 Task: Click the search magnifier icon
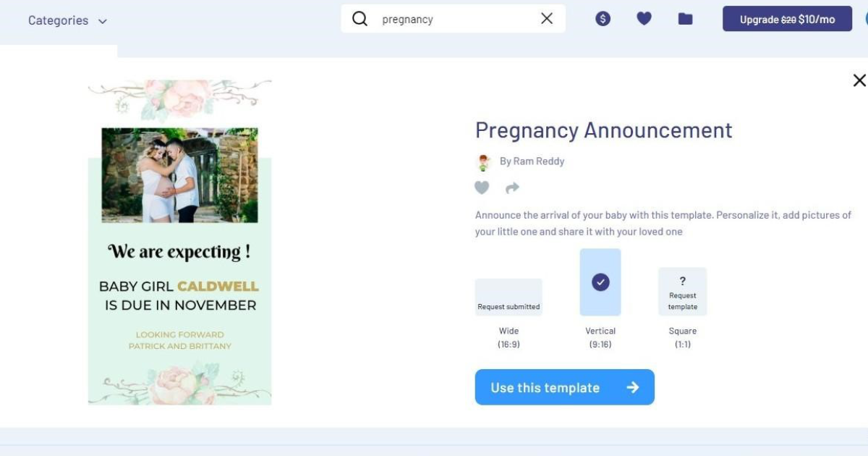(x=359, y=19)
